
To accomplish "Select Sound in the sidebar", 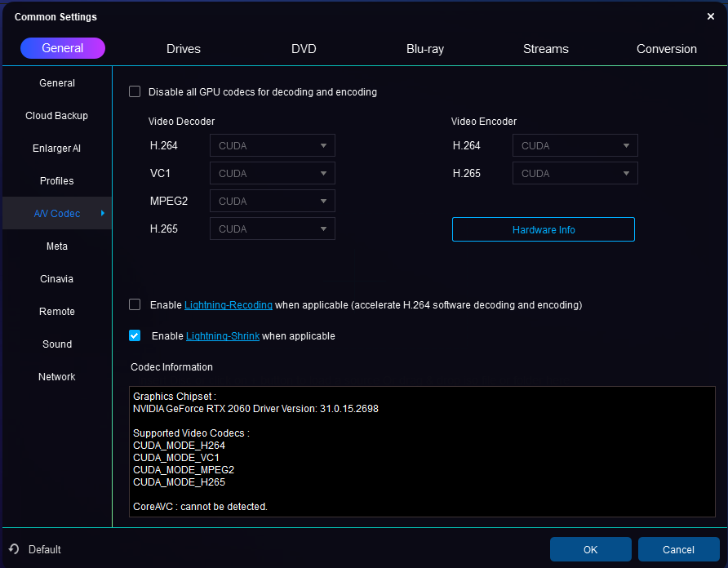I will [x=57, y=344].
